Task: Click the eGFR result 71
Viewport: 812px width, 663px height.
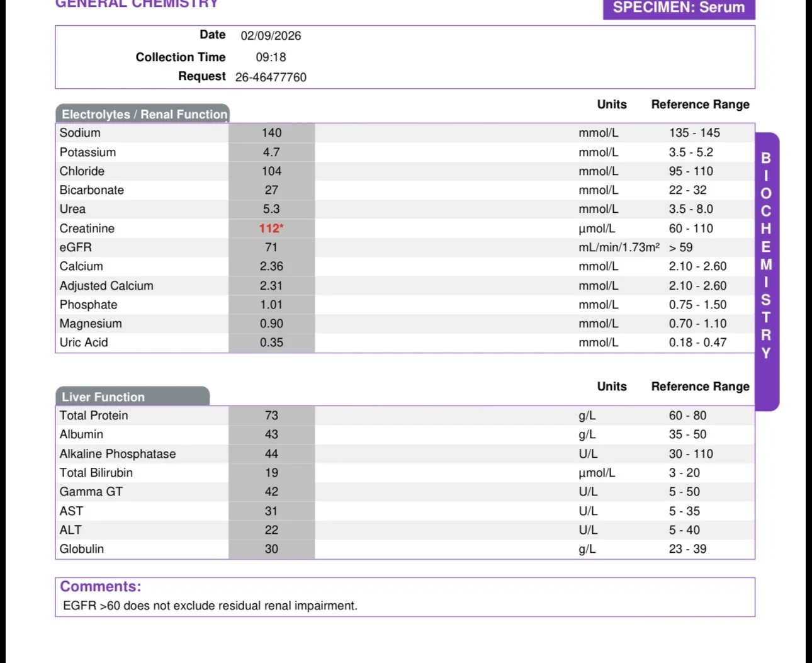Action: tap(271, 247)
